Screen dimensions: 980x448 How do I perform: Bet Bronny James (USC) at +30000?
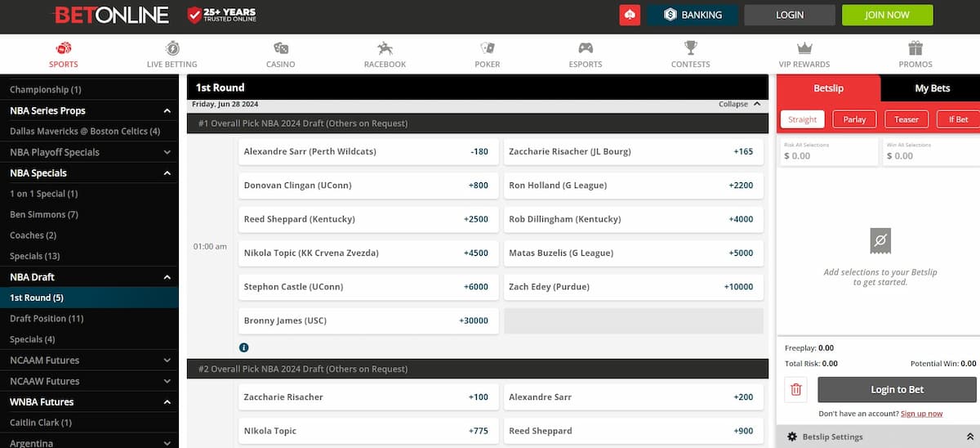pos(368,321)
